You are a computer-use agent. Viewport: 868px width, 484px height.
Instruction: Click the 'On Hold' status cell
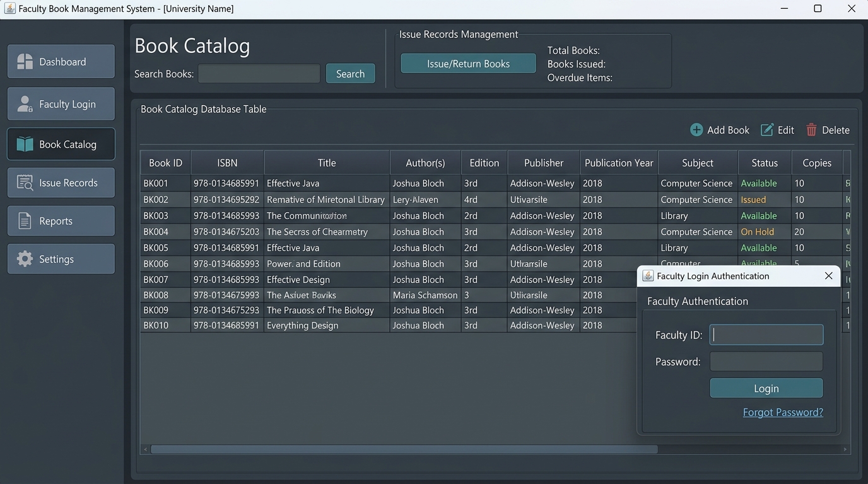(765, 232)
